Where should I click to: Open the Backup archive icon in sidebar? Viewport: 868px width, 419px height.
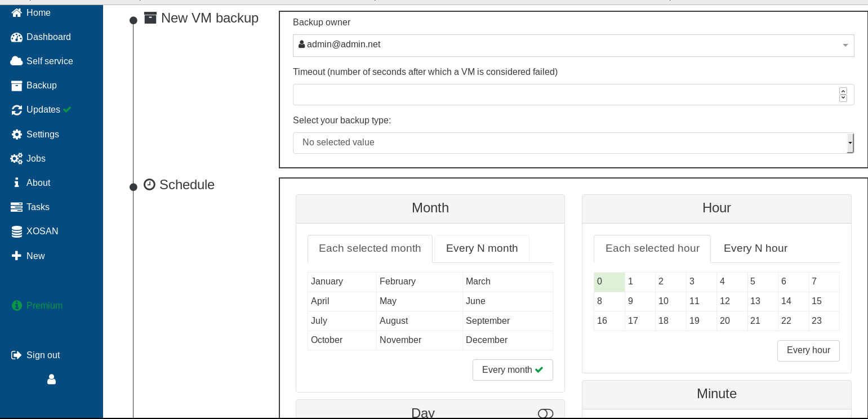16,86
